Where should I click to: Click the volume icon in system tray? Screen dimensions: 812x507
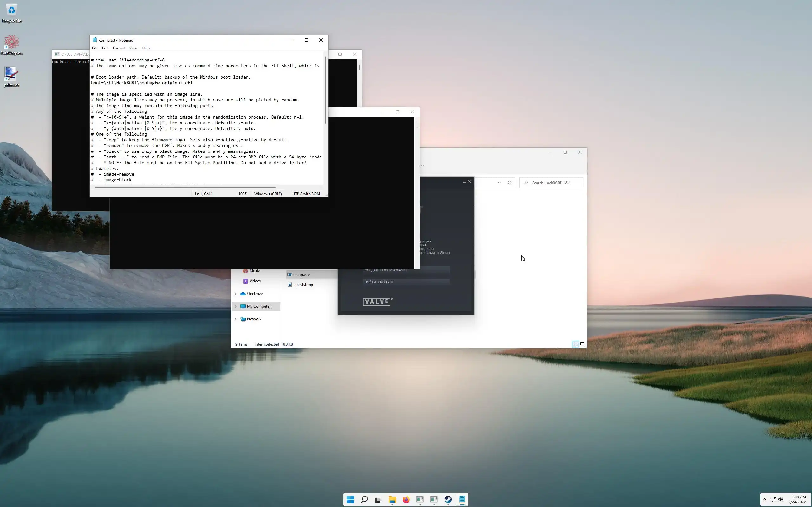(781, 499)
